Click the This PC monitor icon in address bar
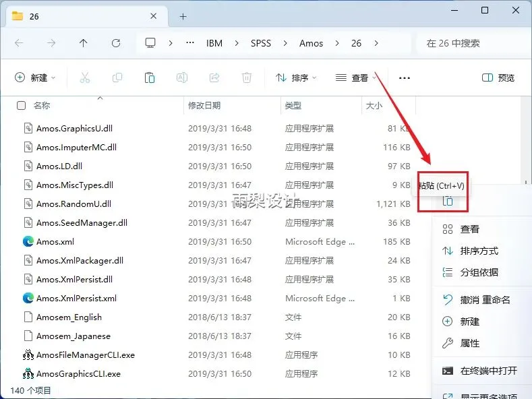 (x=150, y=42)
